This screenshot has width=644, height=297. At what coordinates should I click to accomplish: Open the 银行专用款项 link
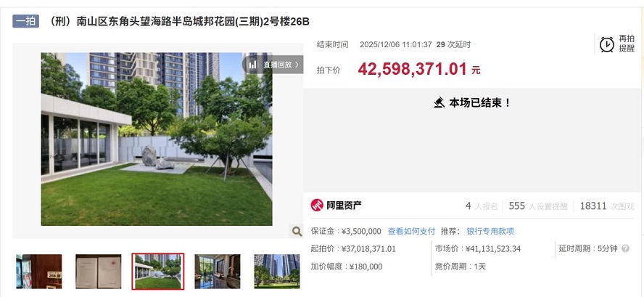pos(490,231)
